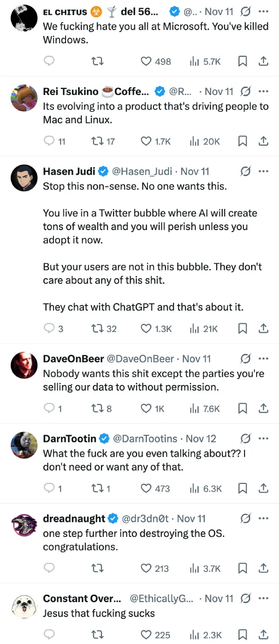Open more options menu on DaveOnBeer's tweet

pos(264,359)
